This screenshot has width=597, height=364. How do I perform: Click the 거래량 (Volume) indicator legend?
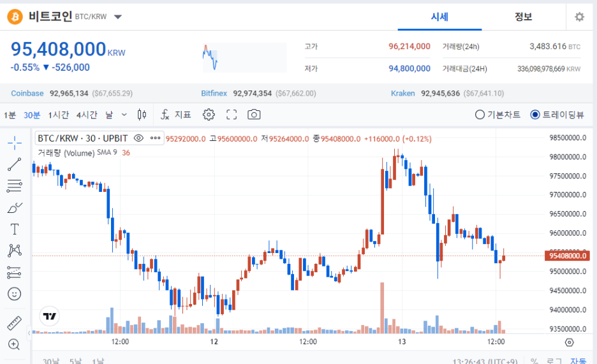(66, 152)
